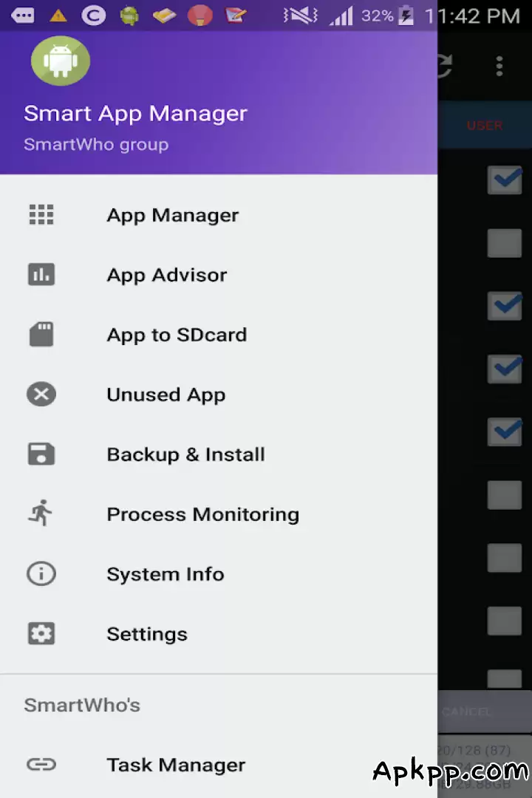Open App Manager menu item

pos(219,215)
